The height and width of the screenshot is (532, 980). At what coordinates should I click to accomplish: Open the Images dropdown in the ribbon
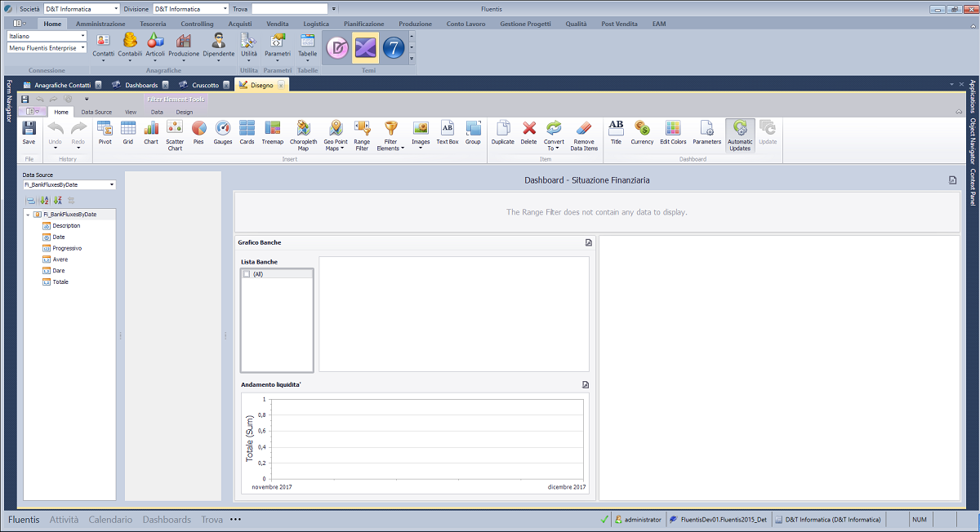pos(421,135)
